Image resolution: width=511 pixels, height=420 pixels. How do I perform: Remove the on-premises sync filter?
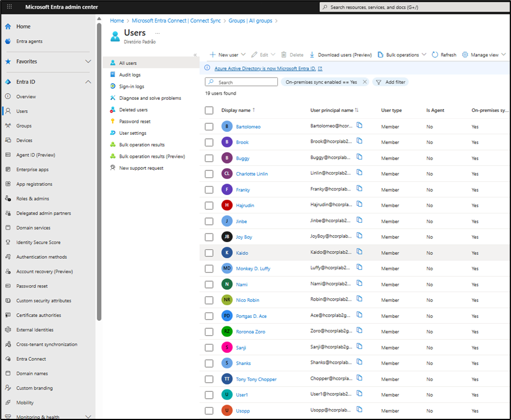coord(365,82)
